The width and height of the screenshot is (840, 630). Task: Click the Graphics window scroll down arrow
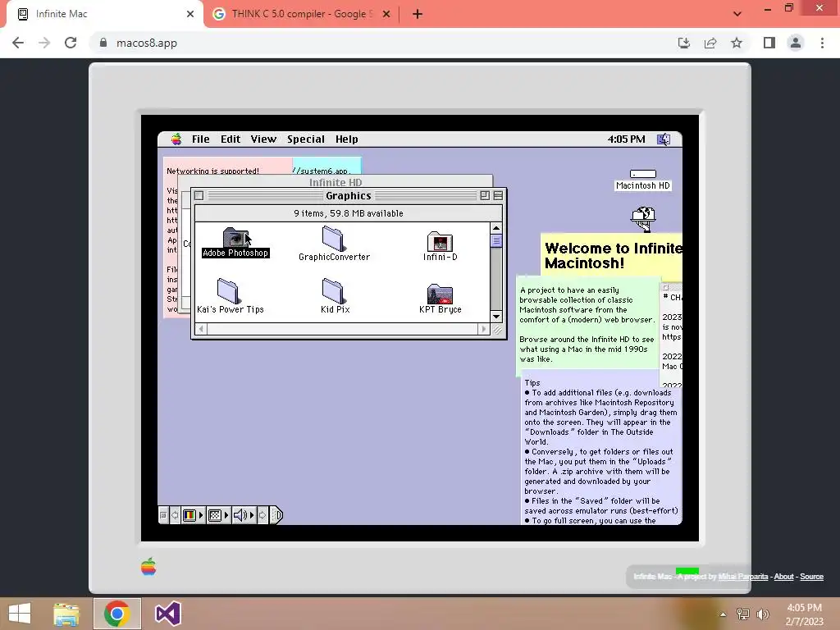pyautogui.click(x=496, y=317)
